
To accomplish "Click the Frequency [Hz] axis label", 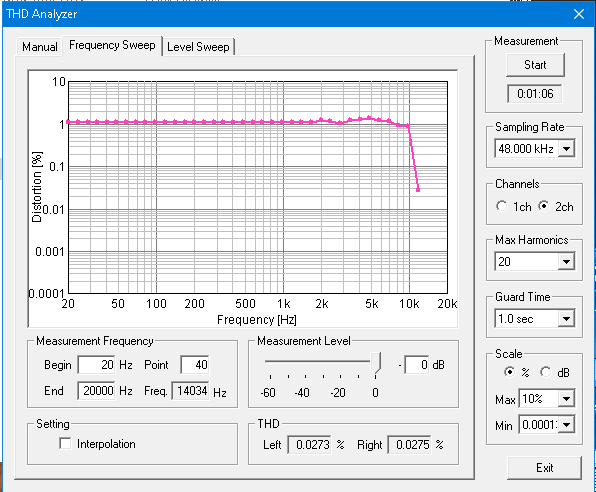I will click(x=257, y=320).
